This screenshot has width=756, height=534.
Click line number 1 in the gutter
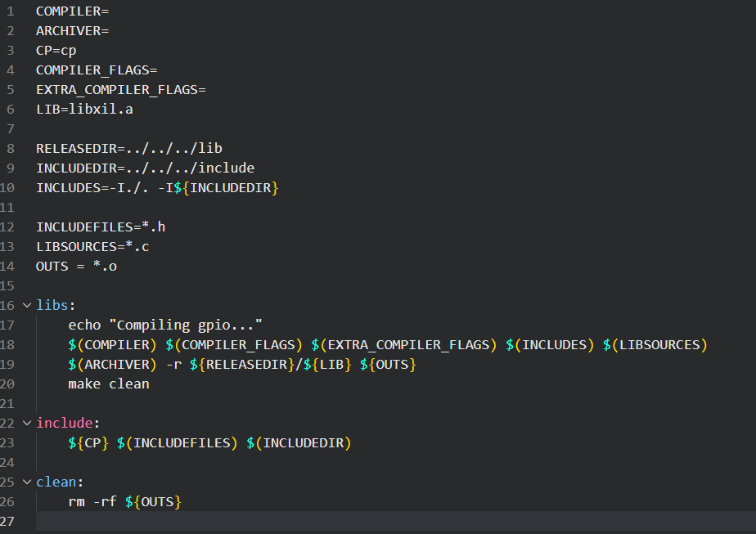[x=11, y=11]
